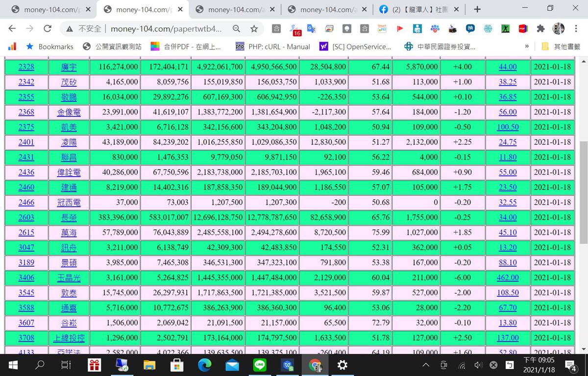Bookmark this page with the star icon

[254, 29]
